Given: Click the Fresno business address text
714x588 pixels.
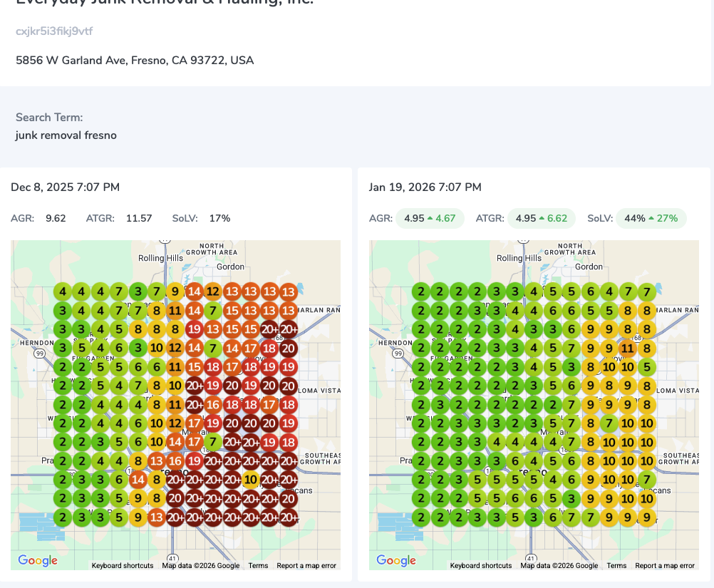Looking at the screenshot, I should 133,60.
